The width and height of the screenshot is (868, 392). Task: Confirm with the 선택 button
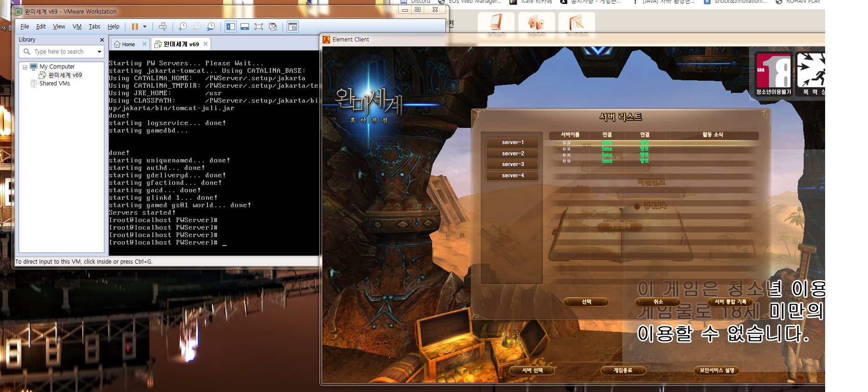586,302
